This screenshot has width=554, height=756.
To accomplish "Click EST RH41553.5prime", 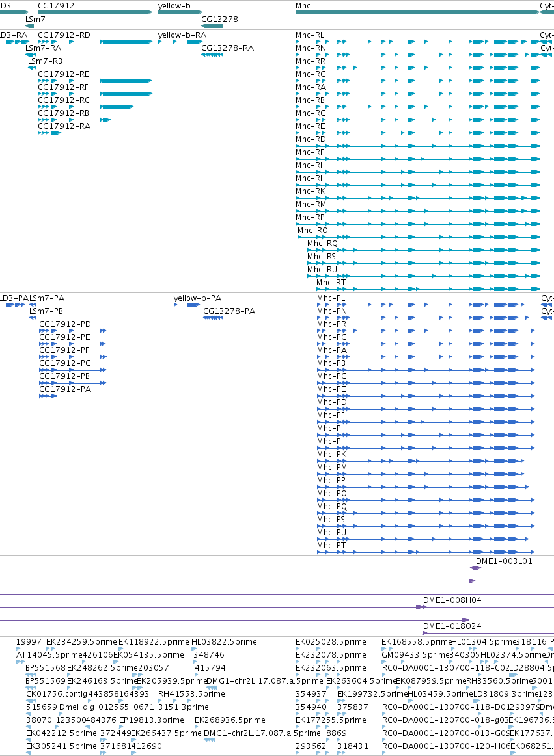I will pos(191,694).
